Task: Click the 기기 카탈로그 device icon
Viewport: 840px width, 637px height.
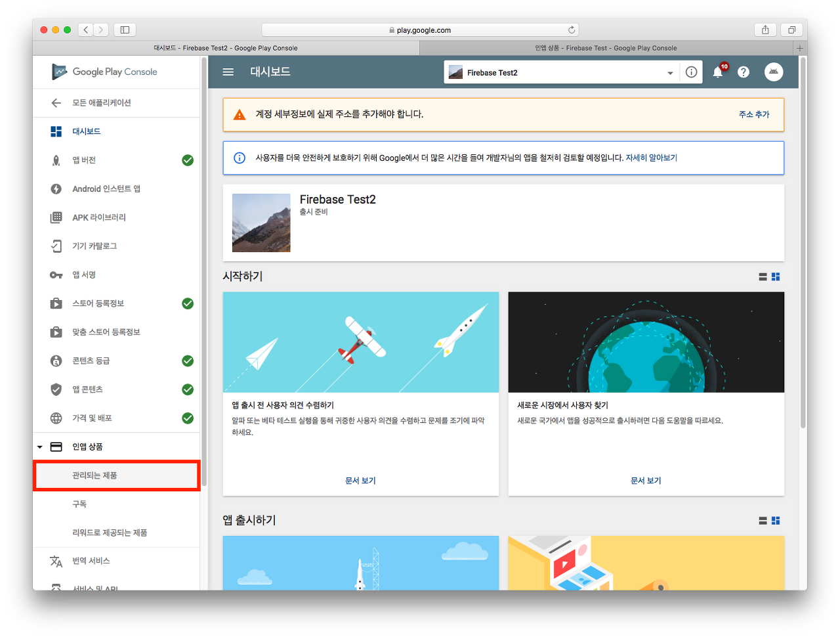Action: (56, 246)
